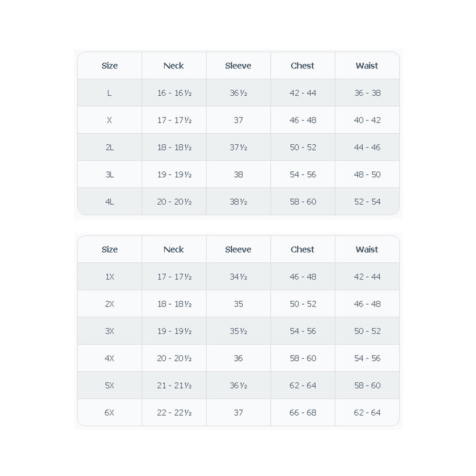
Task: Click waist value 36 - 38
Action: coord(367,93)
